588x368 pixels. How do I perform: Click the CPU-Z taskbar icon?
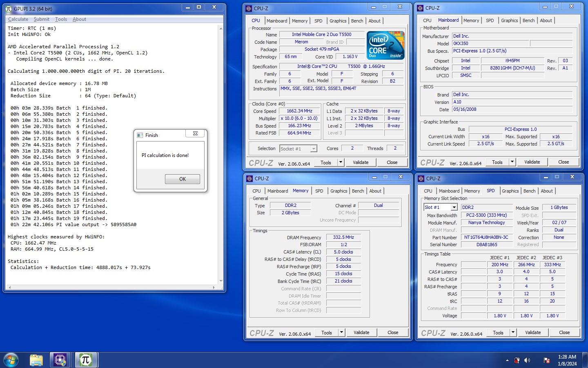[60, 360]
